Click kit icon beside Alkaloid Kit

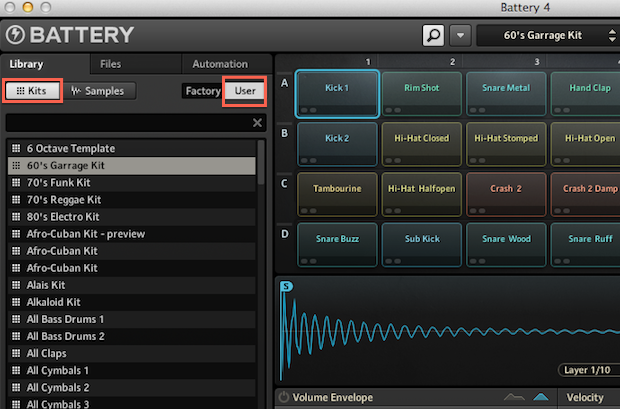click(16, 302)
